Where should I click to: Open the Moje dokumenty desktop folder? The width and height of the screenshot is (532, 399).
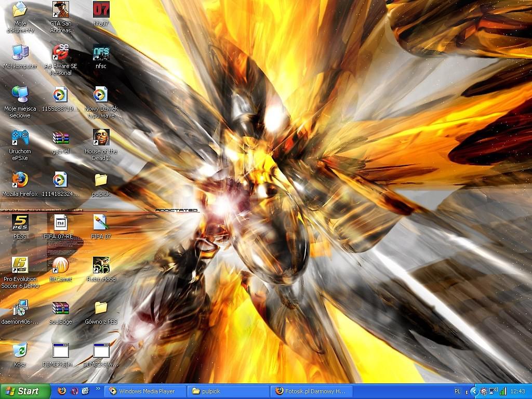[x=20, y=17]
